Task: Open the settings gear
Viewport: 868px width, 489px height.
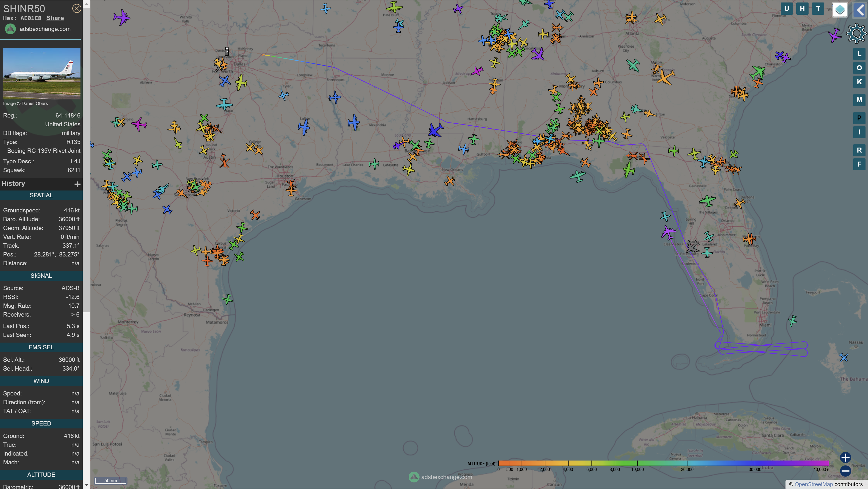Action: 856,33
